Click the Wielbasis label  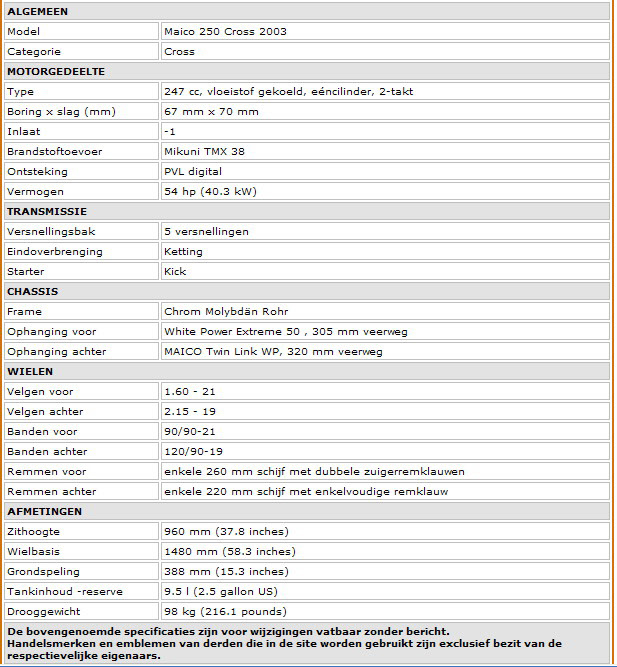pos(33,551)
